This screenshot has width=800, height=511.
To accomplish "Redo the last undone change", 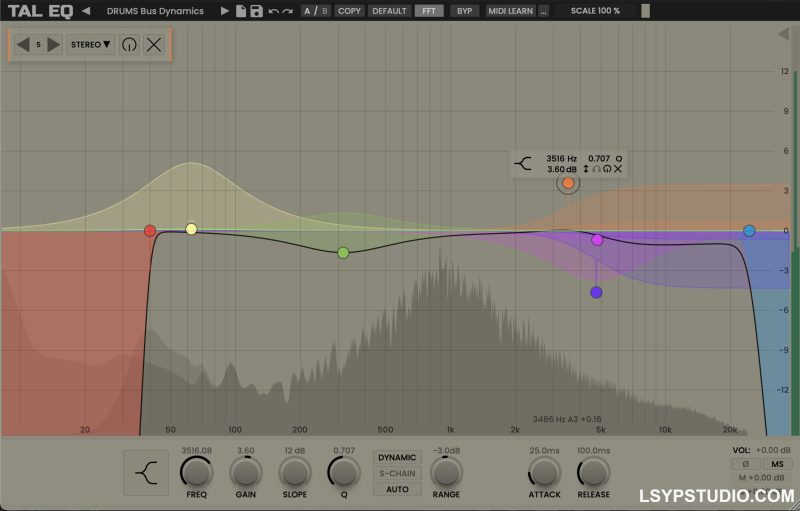I will (x=288, y=11).
